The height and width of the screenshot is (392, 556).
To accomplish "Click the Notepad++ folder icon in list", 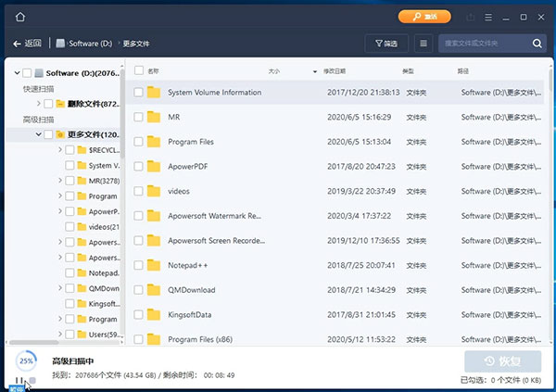I will point(153,266).
